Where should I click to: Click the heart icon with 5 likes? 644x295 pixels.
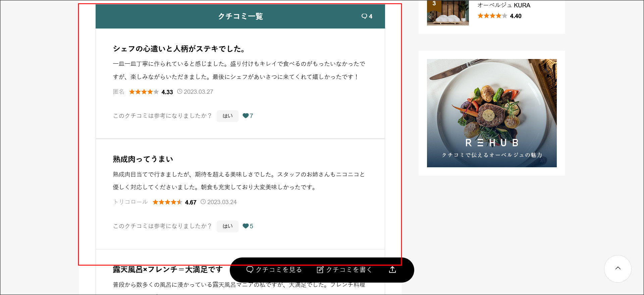[246, 226]
